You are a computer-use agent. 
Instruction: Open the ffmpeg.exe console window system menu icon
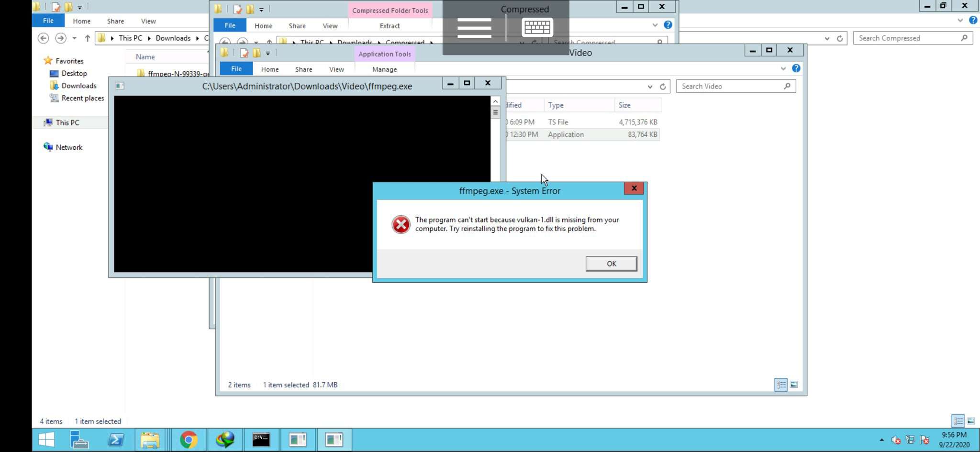coord(120,86)
